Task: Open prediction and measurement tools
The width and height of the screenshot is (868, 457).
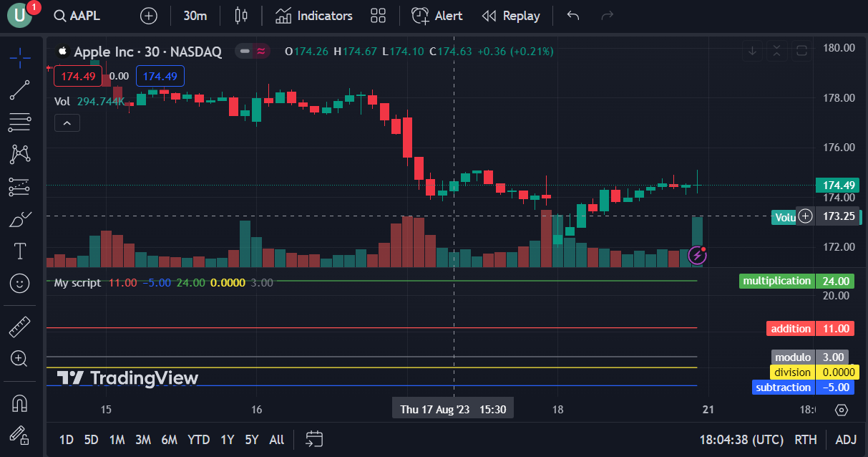Action: 20,187
